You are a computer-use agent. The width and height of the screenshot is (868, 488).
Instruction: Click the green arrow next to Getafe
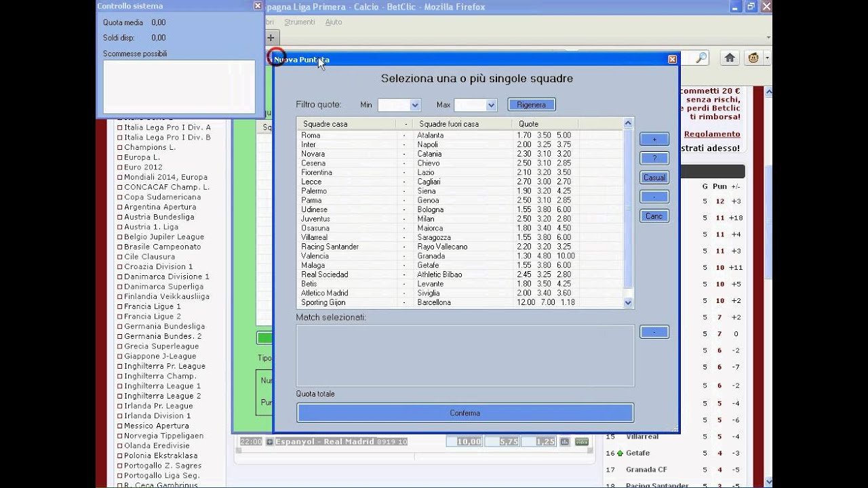(x=620, y=453)
